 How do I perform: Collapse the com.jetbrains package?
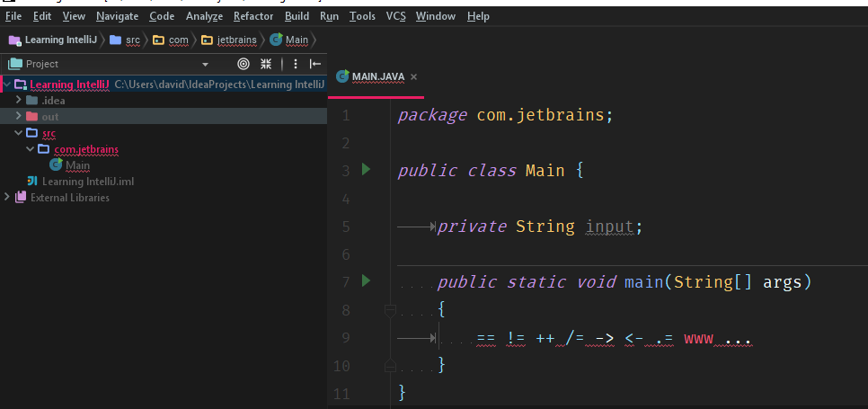(30, 149)
